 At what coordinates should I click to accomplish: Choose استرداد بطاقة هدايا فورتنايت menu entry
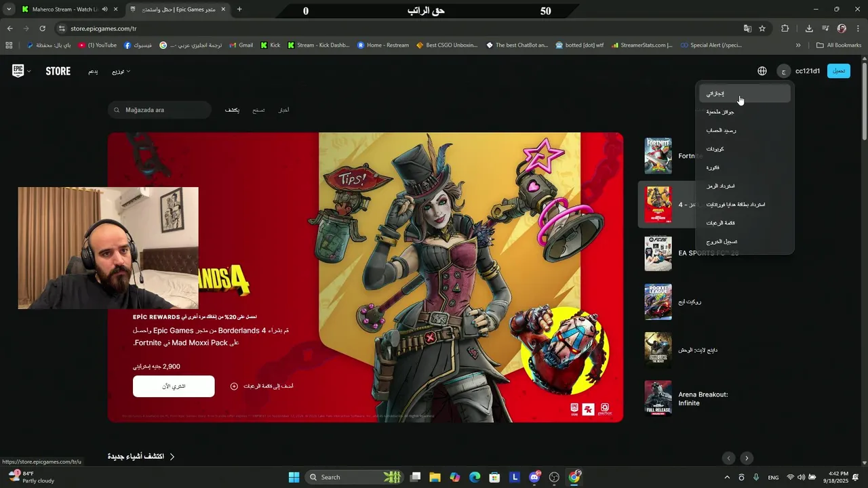745,204
